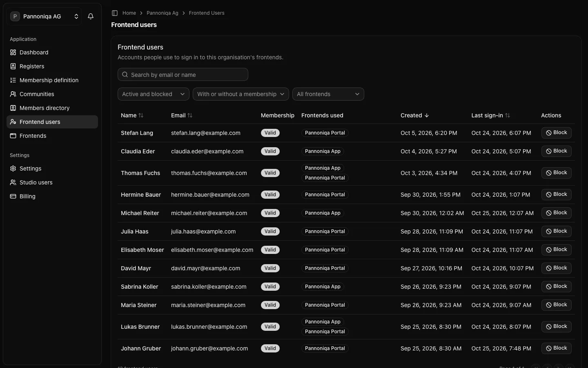
Task: Go to Dashboard in sidebar
Action: click(52, 52)
